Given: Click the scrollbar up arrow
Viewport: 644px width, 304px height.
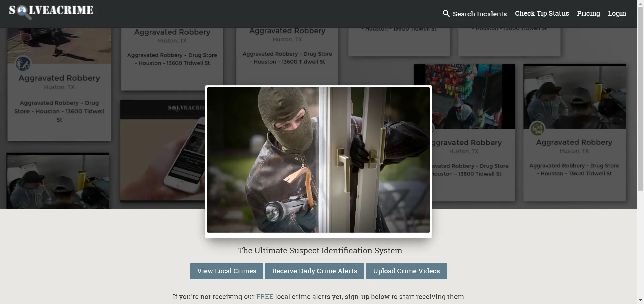Looking at the screenshot, I should [x=640, y=3].
